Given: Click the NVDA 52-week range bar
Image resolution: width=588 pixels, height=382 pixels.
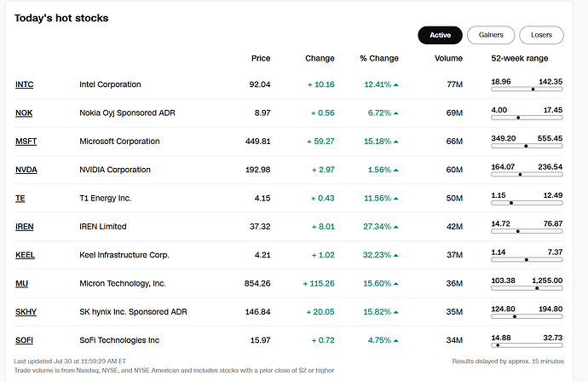Looking at the screenshot, I should click(527, 175).
